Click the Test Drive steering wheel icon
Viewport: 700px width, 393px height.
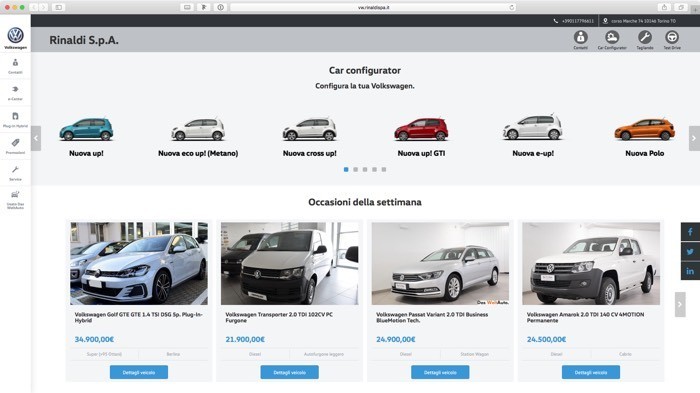click(x=672, y=37)
